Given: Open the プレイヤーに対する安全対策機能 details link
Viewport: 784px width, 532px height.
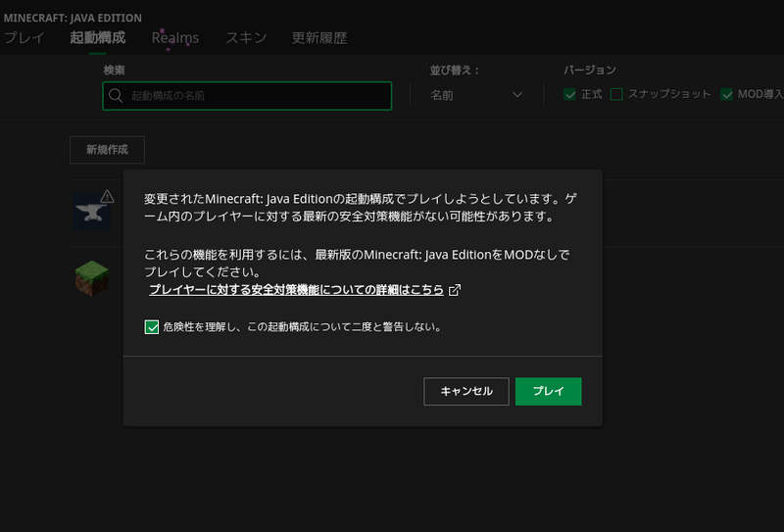Looking at the screenshot, I should [297, 289].
